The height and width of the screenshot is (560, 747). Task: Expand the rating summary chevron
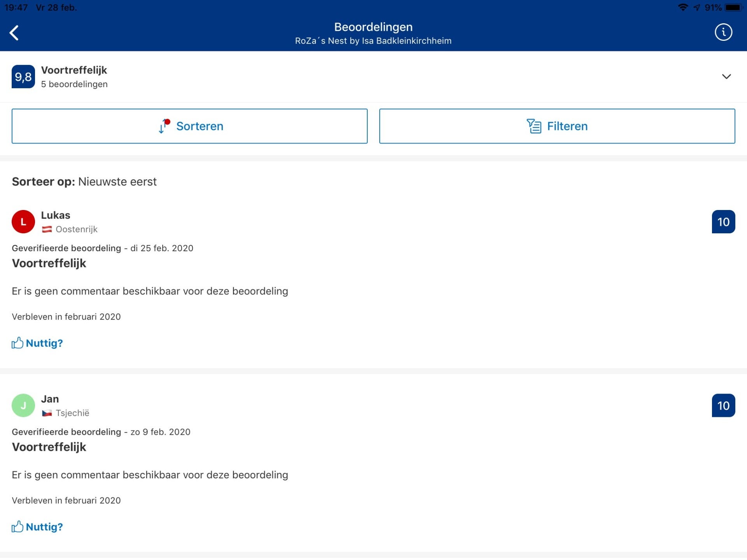coord(726,77)
